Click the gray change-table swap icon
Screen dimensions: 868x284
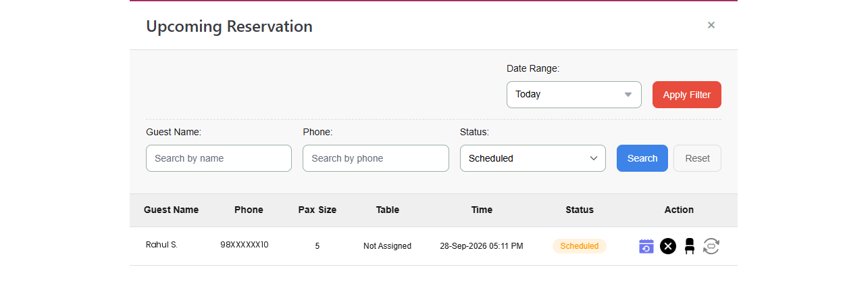click(x=711, y=246)
